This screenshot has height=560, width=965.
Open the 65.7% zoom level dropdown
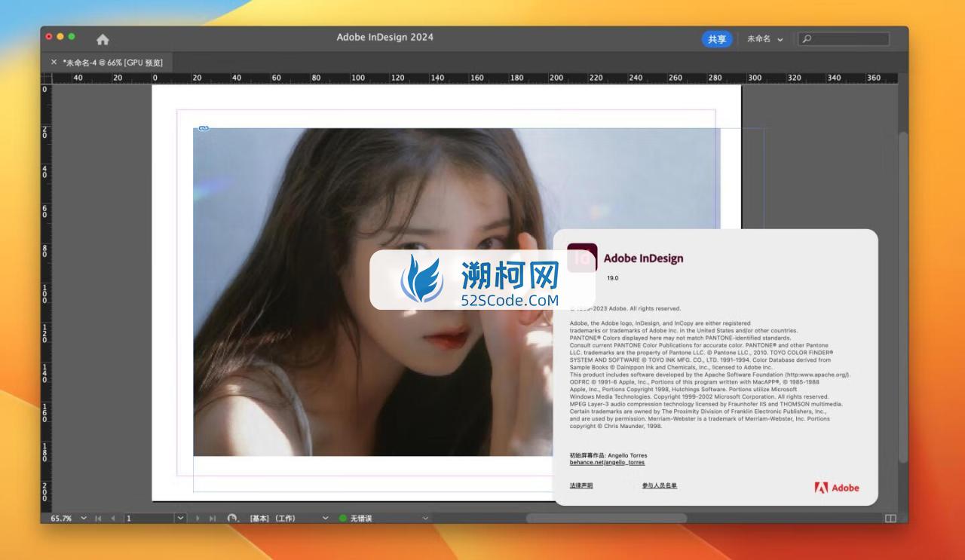pos(84,519)
